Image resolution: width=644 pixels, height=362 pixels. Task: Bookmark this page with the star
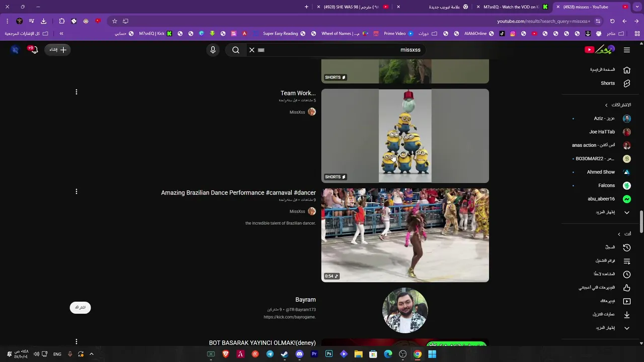[115, 21]
